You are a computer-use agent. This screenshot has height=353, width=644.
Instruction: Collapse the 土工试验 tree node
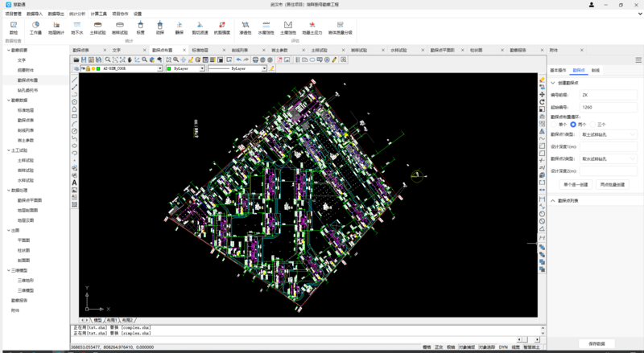[8, 150]
